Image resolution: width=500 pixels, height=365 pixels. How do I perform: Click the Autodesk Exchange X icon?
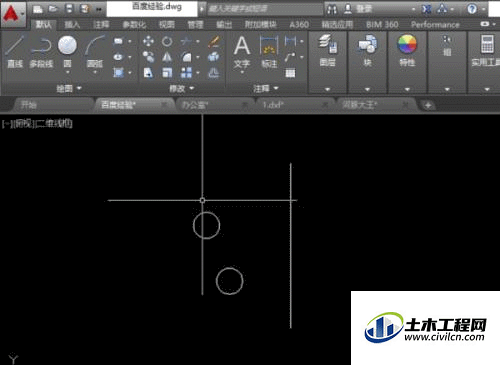(x=426, y=9)
